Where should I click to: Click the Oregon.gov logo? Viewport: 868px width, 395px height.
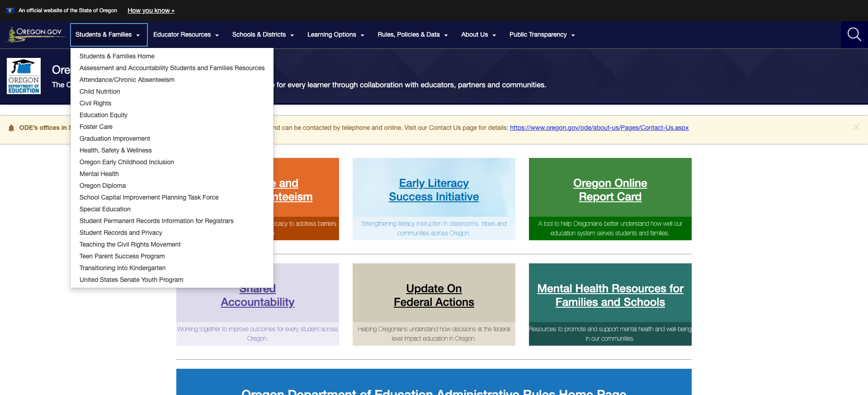pos(35,34)
